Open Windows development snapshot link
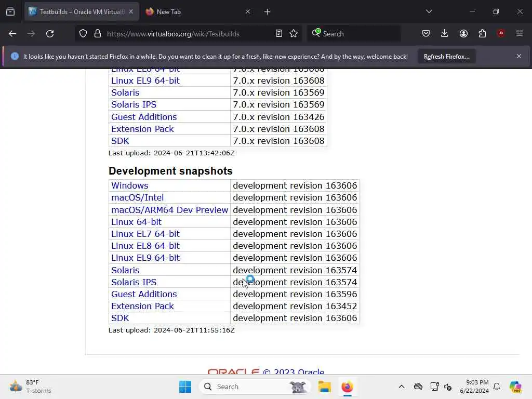 pyautogui.click(x=129, y=185)
